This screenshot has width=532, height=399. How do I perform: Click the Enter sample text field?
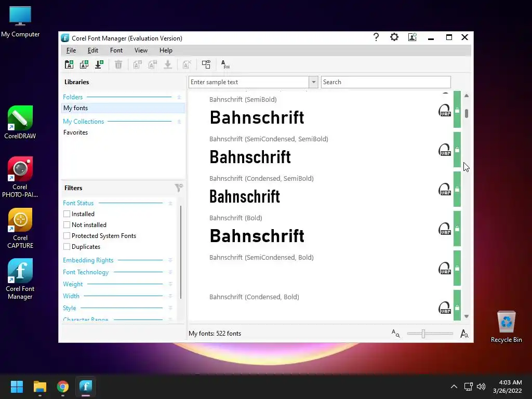pyautogui.click(x=249, y=82)
